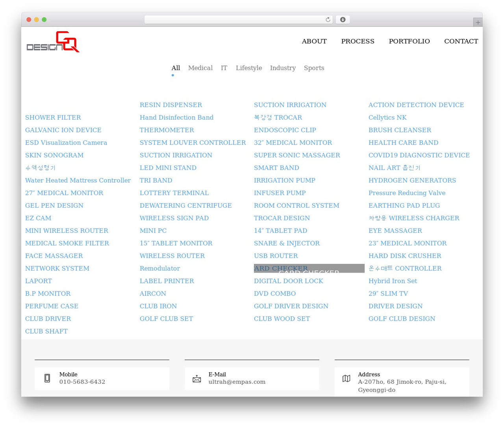Open the HARD DISK CRUSHER link

pyautogui.click(x=405, y=256)
